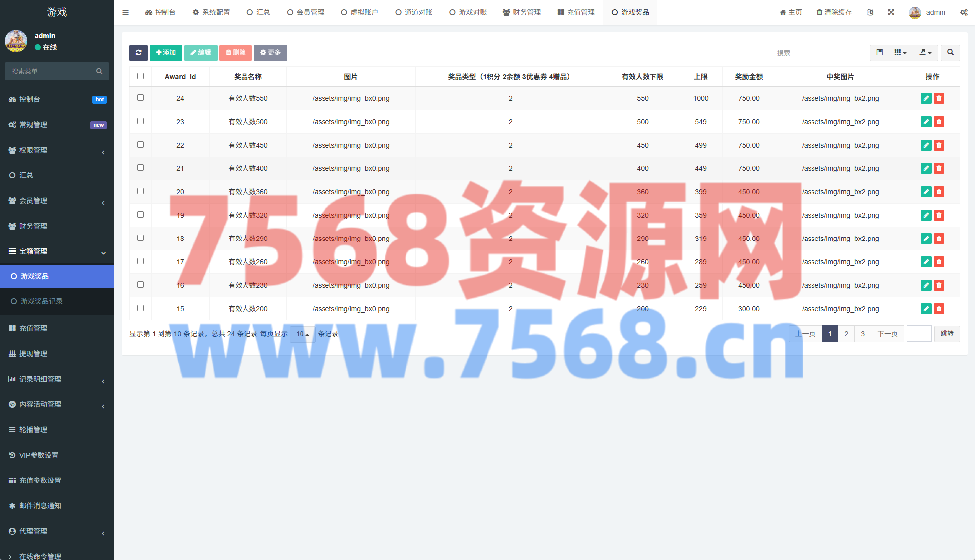Open the export data dropdown

click(x=925, y=53)
